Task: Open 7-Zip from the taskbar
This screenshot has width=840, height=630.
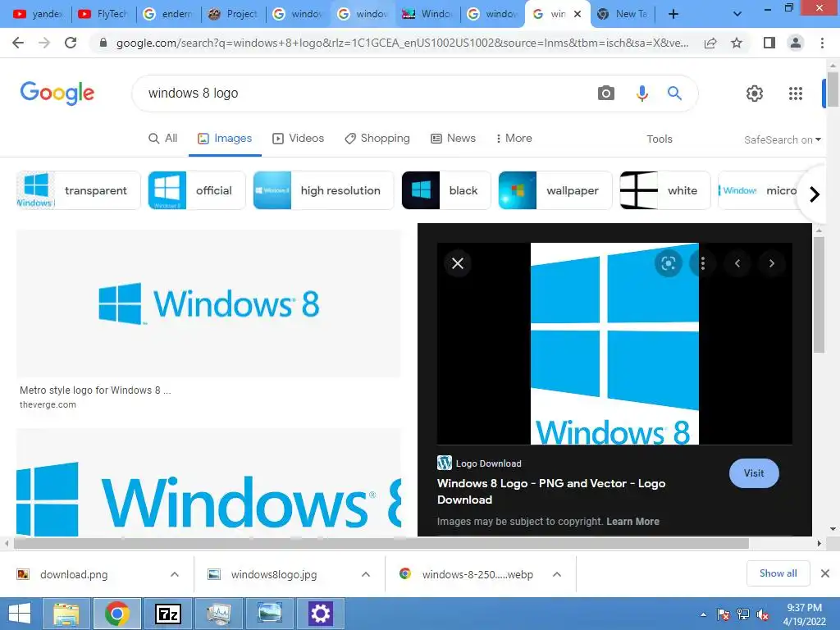Action: [167, 614]
